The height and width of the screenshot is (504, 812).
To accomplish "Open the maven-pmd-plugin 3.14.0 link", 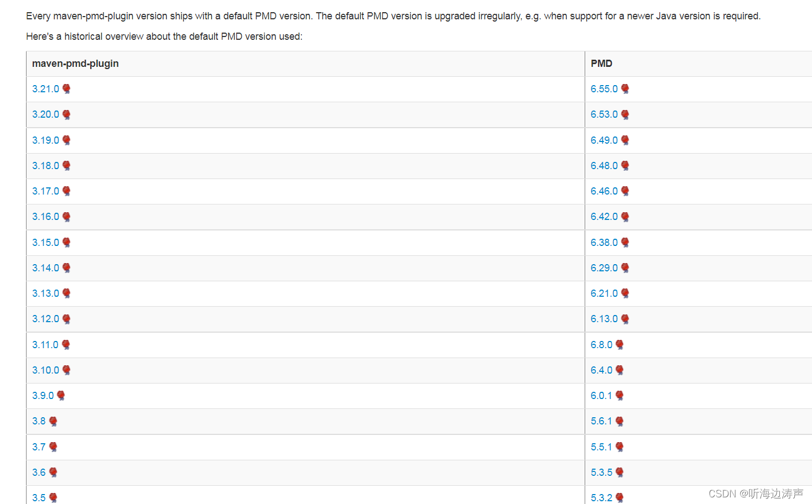I will click(45, 268).
